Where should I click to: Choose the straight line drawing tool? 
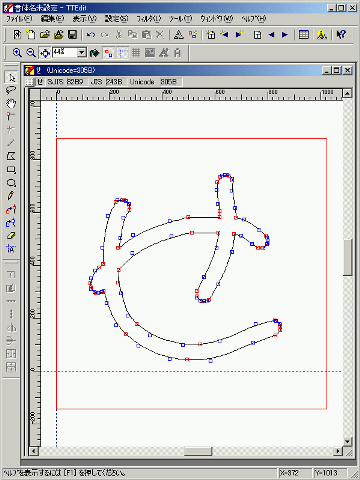(11, 143)
